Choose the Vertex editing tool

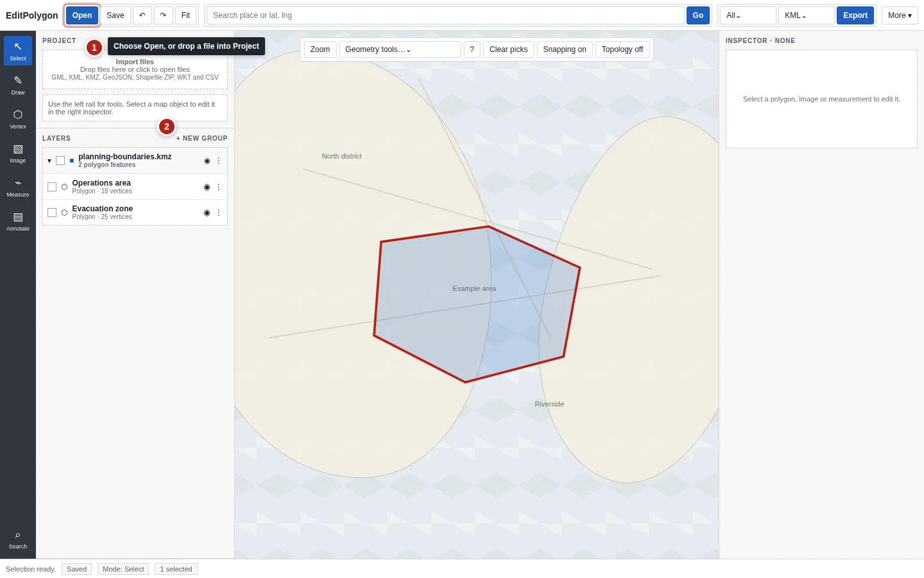pos(18,119)
